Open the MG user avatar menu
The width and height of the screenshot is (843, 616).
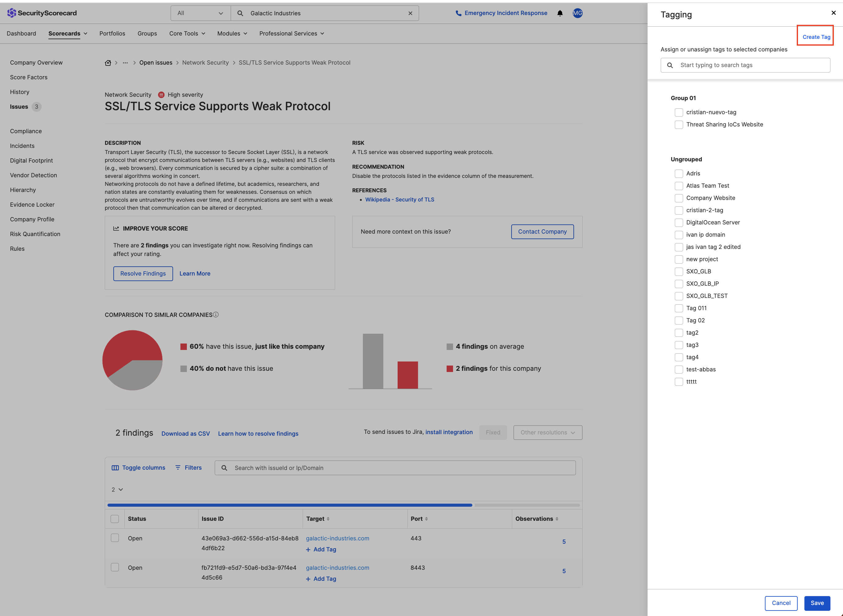point(577,13)
